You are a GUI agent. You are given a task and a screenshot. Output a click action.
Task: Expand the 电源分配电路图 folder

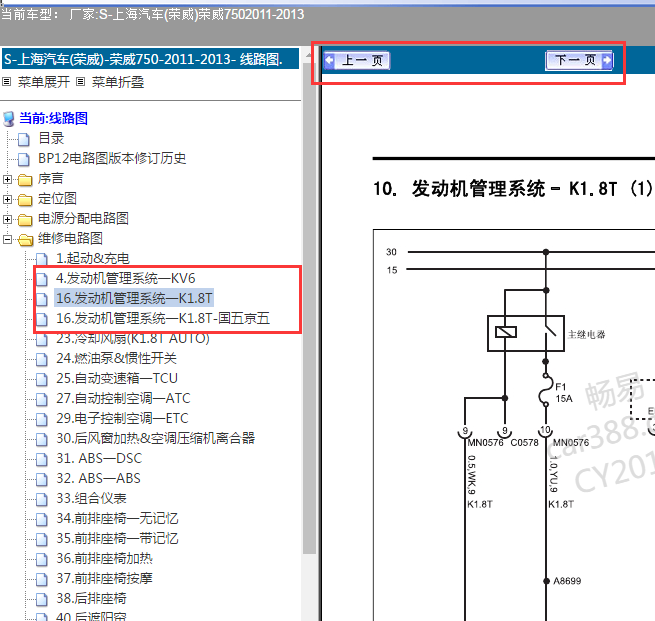[7, 219]
